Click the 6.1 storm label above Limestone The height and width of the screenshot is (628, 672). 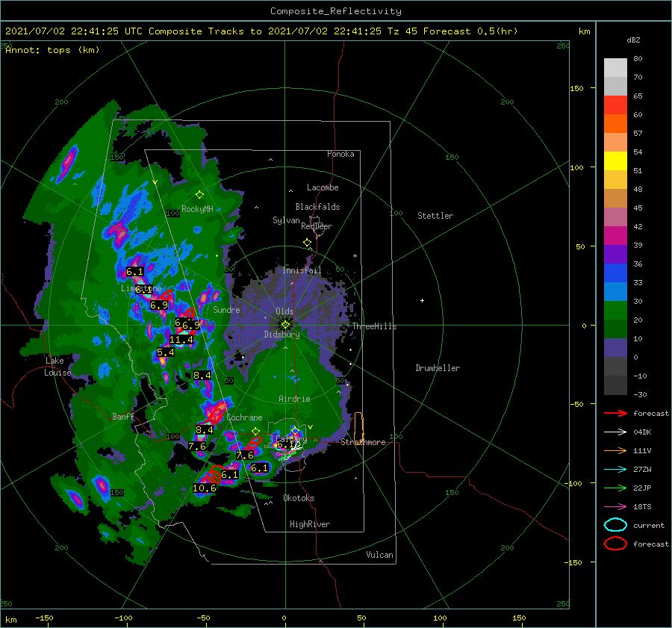pos(134,272)
